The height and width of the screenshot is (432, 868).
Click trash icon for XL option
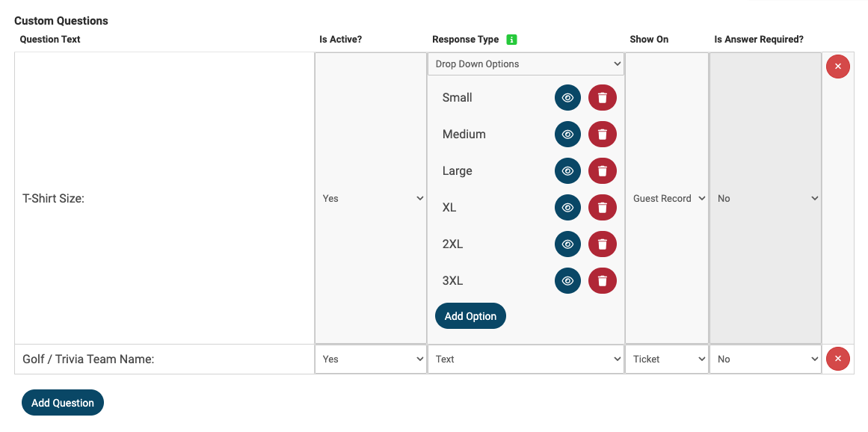pyautogui.click(x=602, y=208)
